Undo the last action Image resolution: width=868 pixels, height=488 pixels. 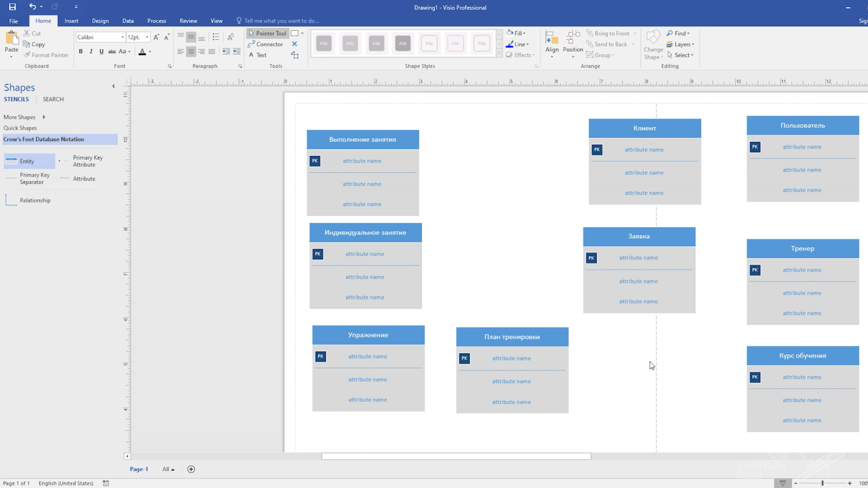(x=33, y=7)
